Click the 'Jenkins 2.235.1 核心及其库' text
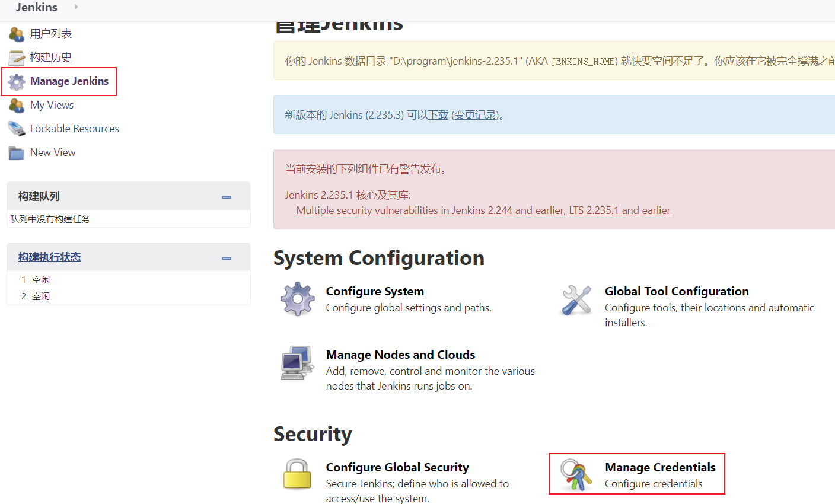This screenshot has height=504, width=835. pyautogui.click(x=348, y=195)
